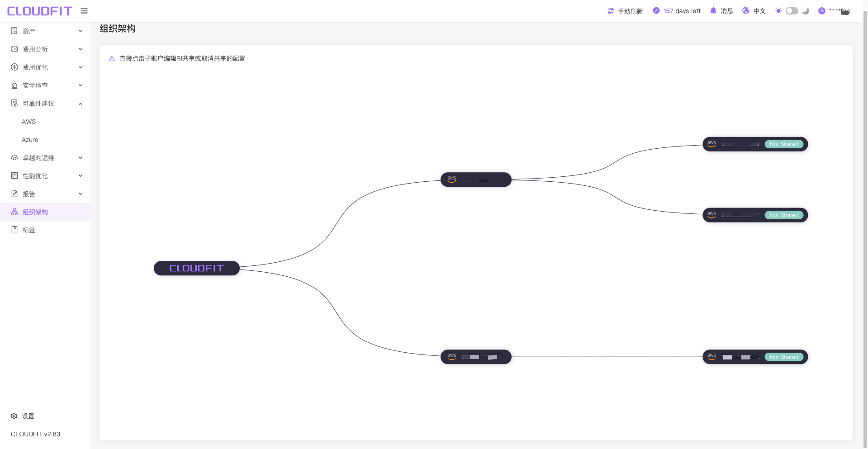
Task: Select the 可靠性建议 menu item
Action: (x=38, y=104)
